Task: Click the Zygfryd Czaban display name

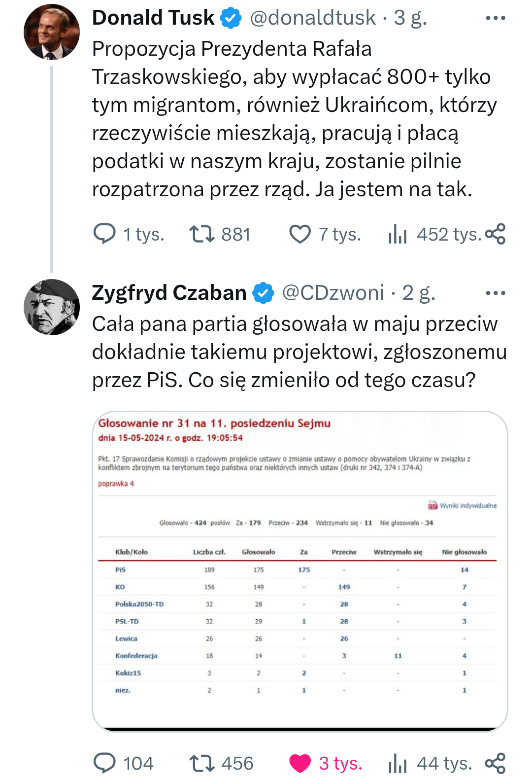Action: (169, 293)
